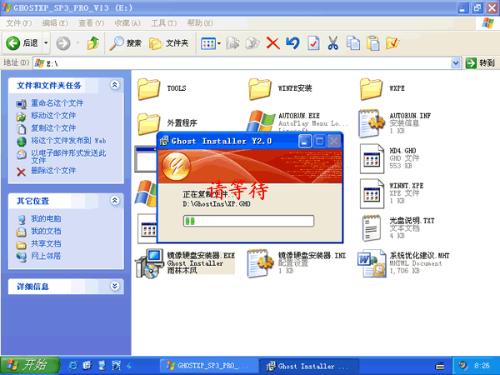
Task: Expand the 详细信息 panel
Action: pyautogui.click(x=114, y=286)
